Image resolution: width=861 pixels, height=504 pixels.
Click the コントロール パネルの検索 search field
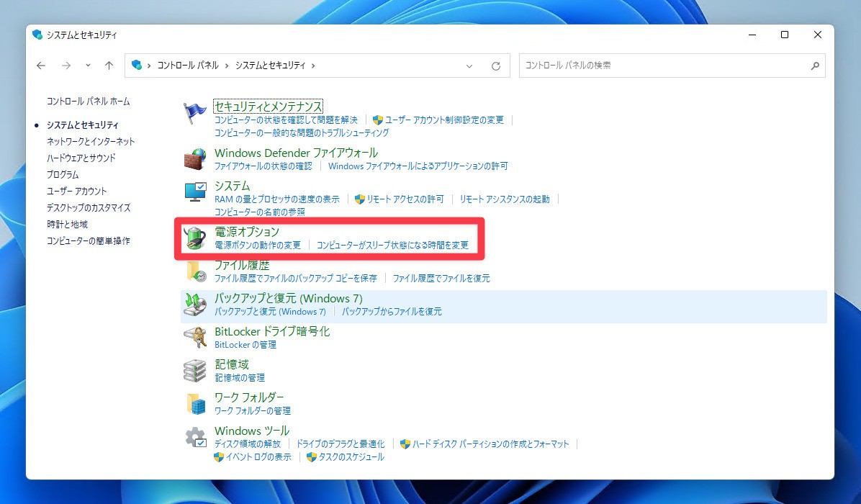[672, 66]
